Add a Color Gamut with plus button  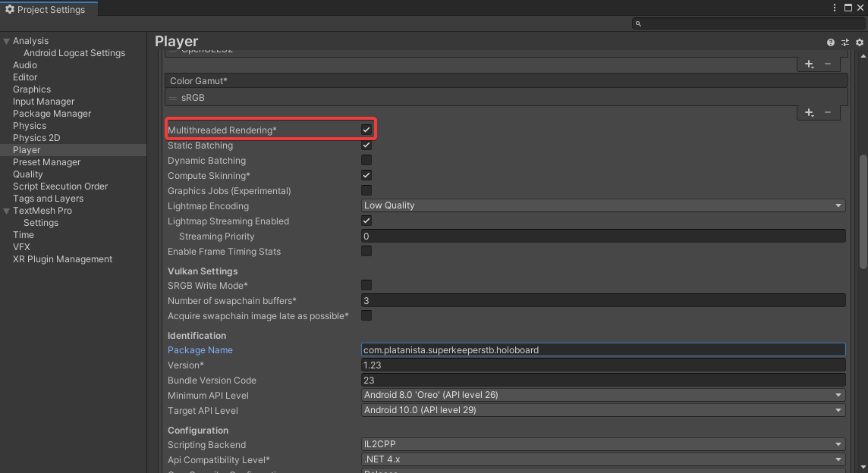(x=810, y=112)
